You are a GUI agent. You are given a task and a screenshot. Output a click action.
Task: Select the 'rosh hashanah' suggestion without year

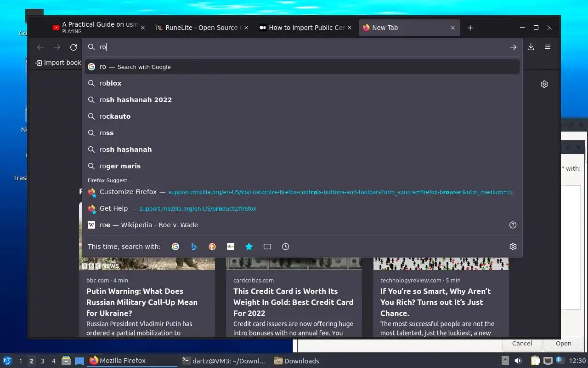[302, 149]
